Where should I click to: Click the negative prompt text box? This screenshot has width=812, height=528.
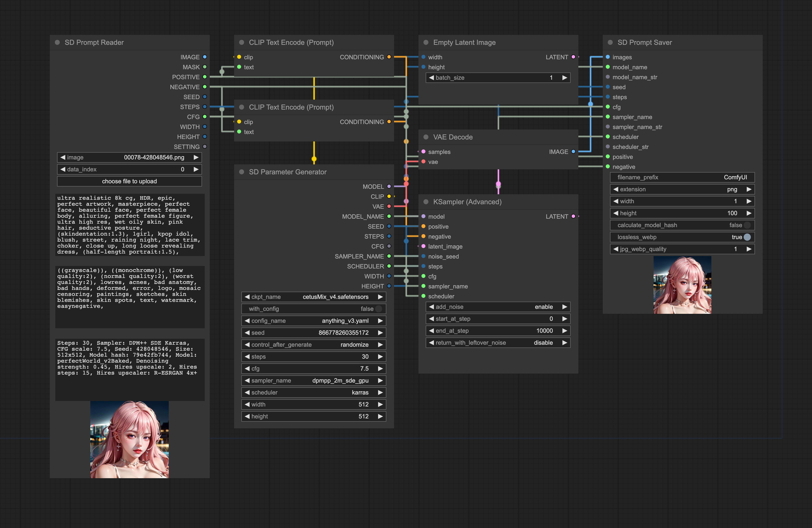tap(130, 297)
